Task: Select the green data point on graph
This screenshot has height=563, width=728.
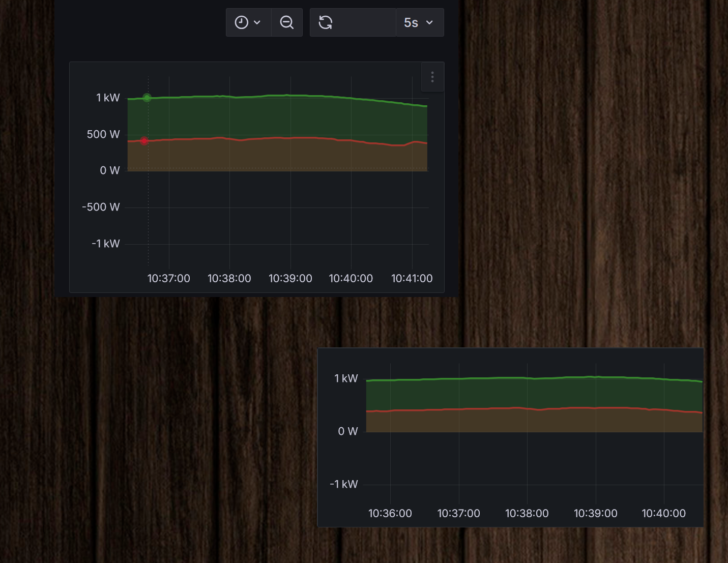Action: [x=147, y=98]
